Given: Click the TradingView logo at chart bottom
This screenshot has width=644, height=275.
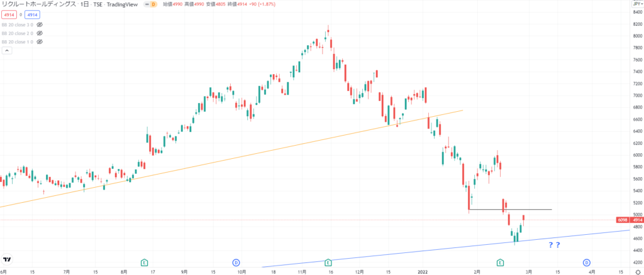Looking at the screenshot, I should 7,259.
